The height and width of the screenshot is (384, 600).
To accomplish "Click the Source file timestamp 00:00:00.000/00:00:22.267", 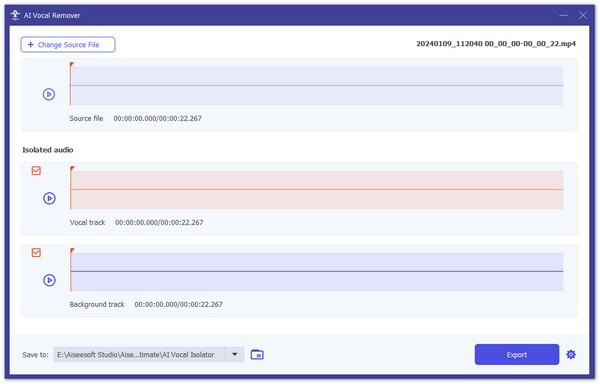I will click(x=158, y=119).
